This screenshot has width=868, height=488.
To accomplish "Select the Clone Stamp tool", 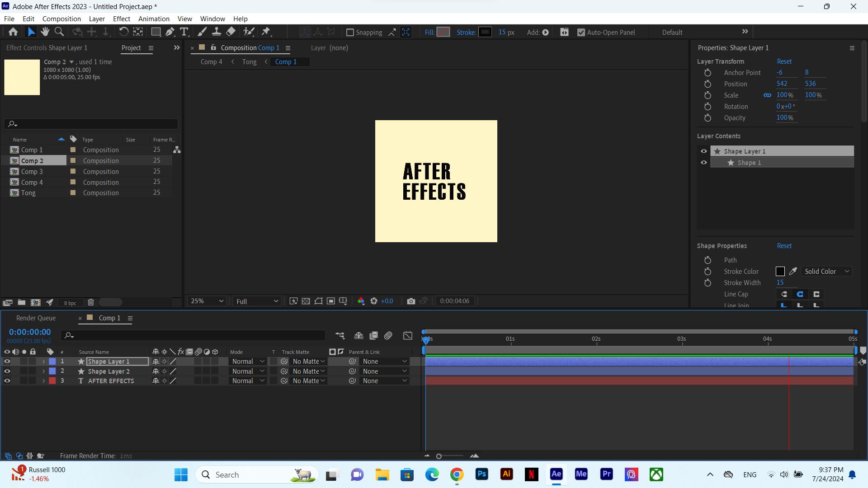I will click(x=217, y=32).
